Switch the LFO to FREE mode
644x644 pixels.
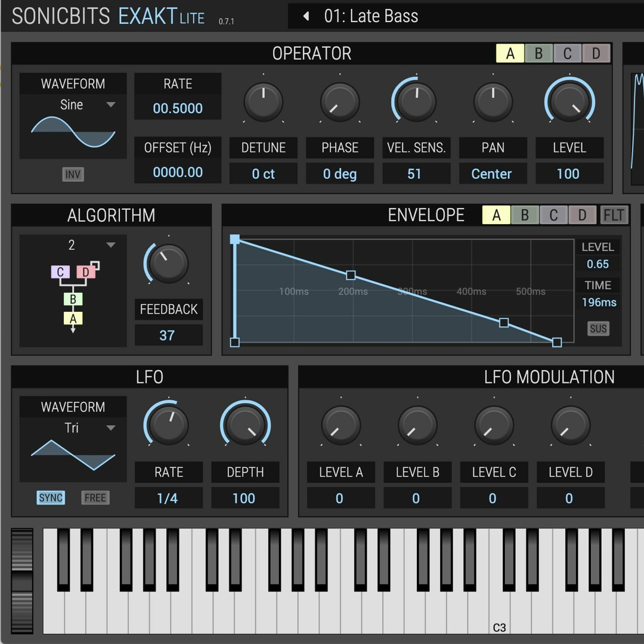[95, 497]
